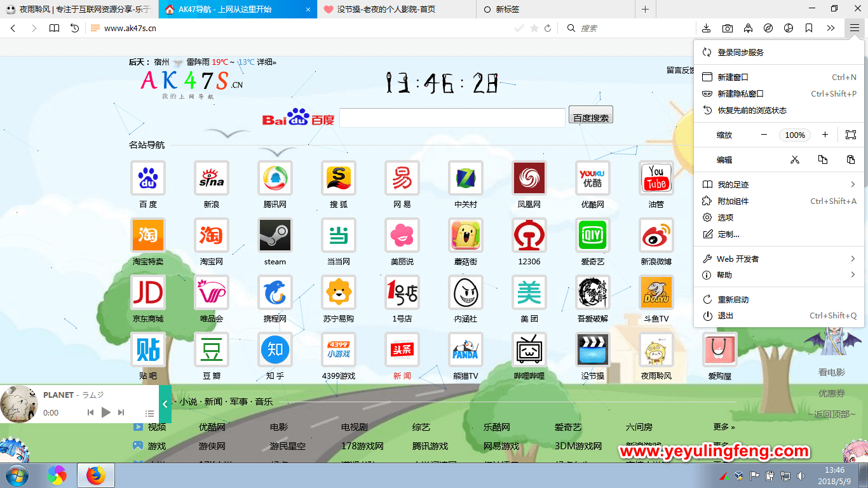Open the 中关村 site icon
This screenshot has width=868, height=488.
pyautogui.click(x=466, y=178)
